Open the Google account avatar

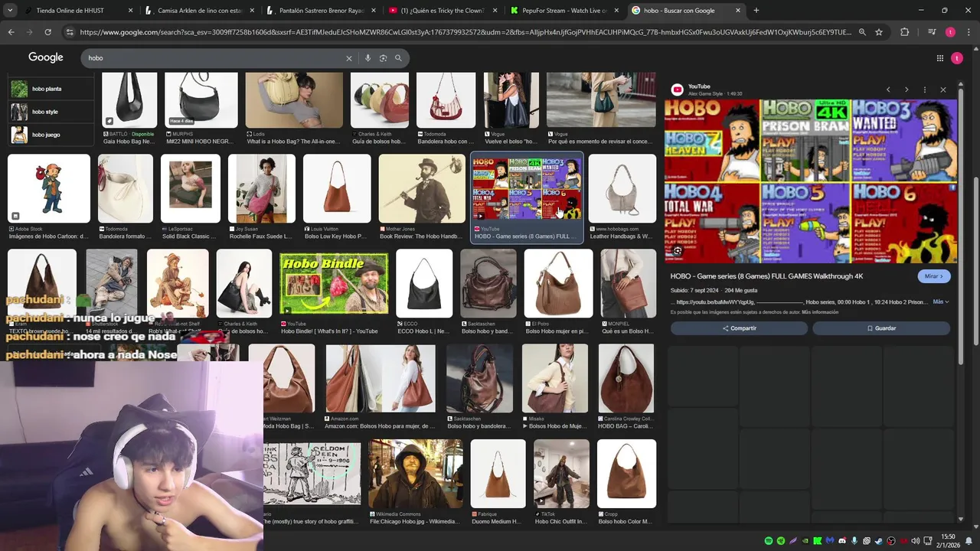pyautogui.click(x=957, y=58)
